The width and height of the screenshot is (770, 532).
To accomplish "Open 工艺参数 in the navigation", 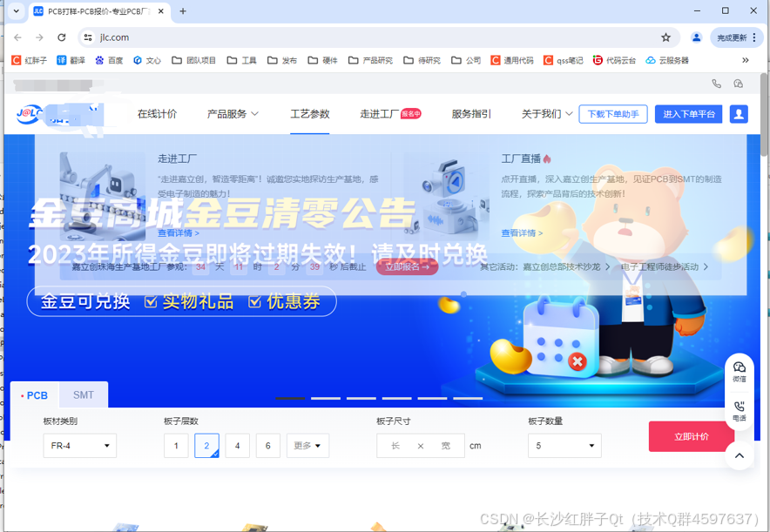I will 310,114.
